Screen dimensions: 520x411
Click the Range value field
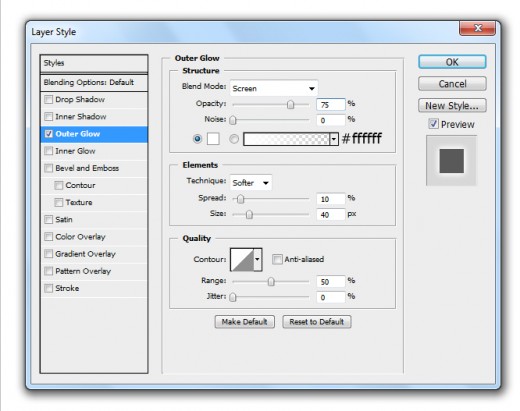pos(331,282)
